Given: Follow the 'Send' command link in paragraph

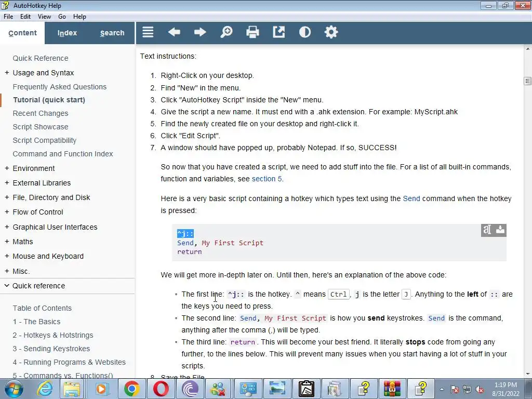Looking at the screenshot, I should (411, 199).
